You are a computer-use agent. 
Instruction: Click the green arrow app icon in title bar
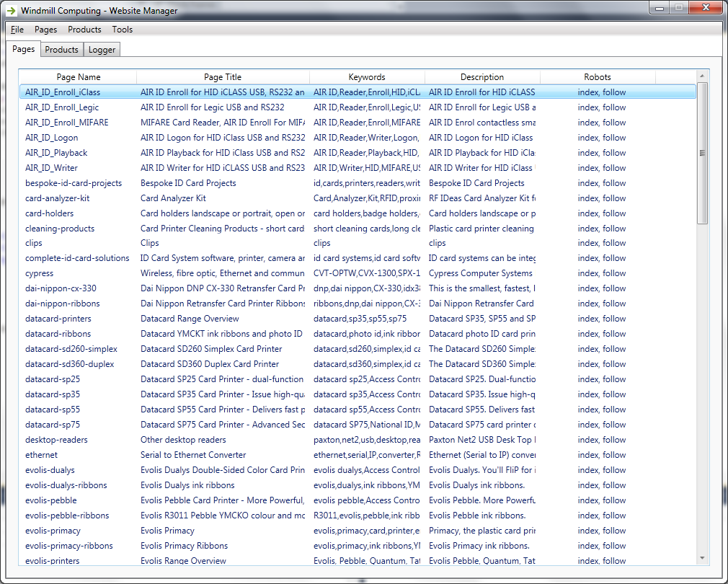11,10
